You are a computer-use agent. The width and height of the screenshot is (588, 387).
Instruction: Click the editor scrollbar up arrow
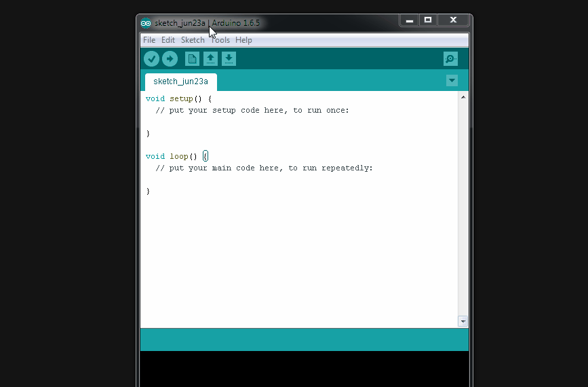[463, 97]
